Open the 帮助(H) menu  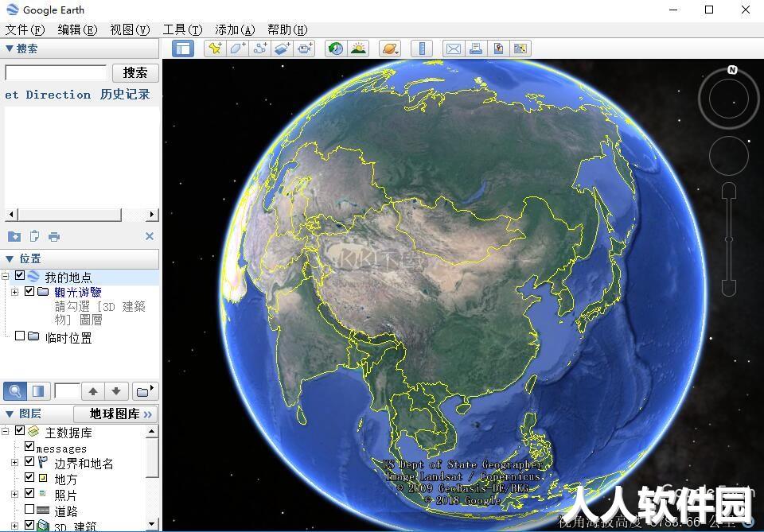pos(287,30)
